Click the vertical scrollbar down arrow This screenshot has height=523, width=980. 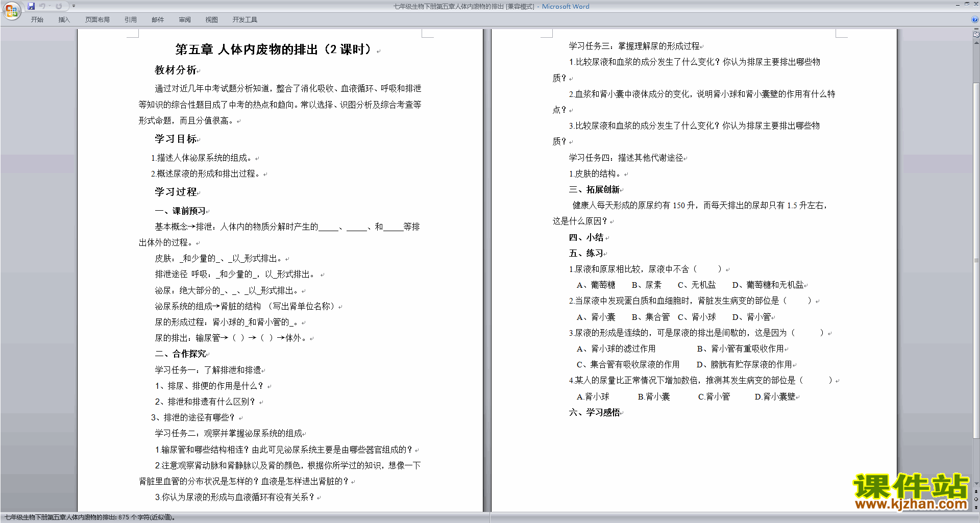pyautogui.click(x=976, y=484)
